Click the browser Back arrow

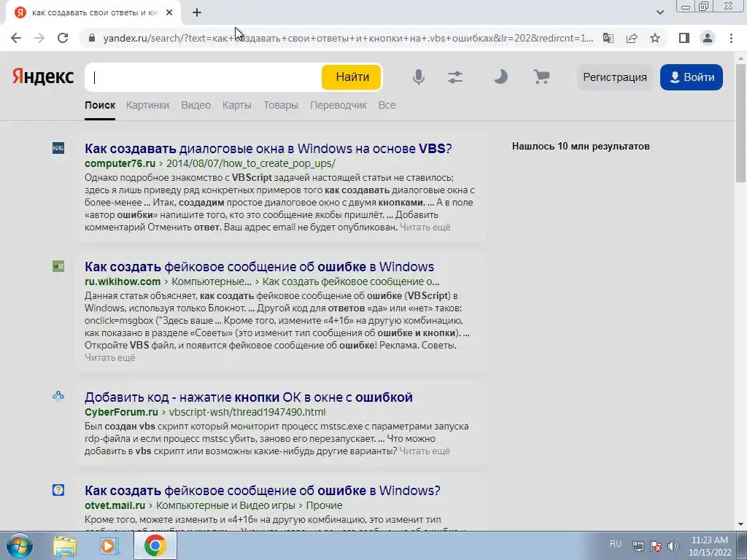click(x=16, y=38)
